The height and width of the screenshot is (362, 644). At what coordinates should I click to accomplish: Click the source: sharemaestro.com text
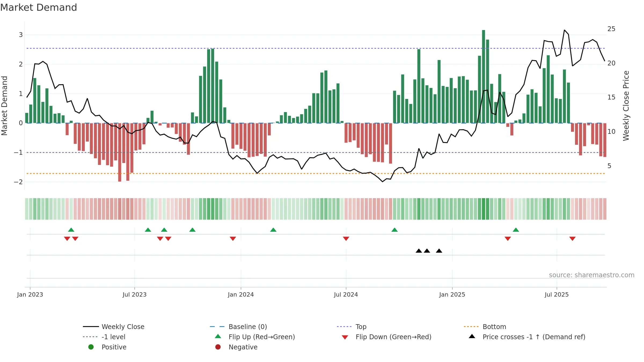pos(592,275)
